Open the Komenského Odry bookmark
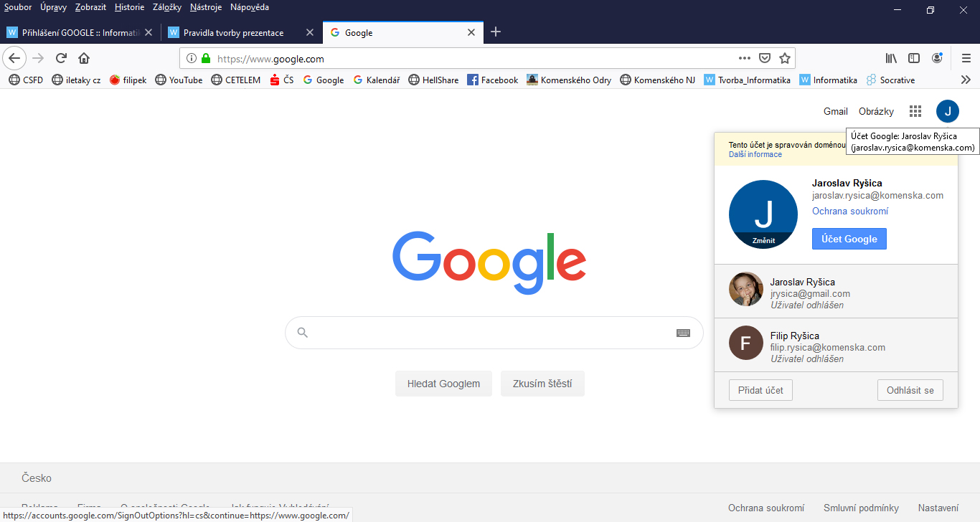Viewport: 980px width, 522px height. pyautogui.click(x=569, y=80)
